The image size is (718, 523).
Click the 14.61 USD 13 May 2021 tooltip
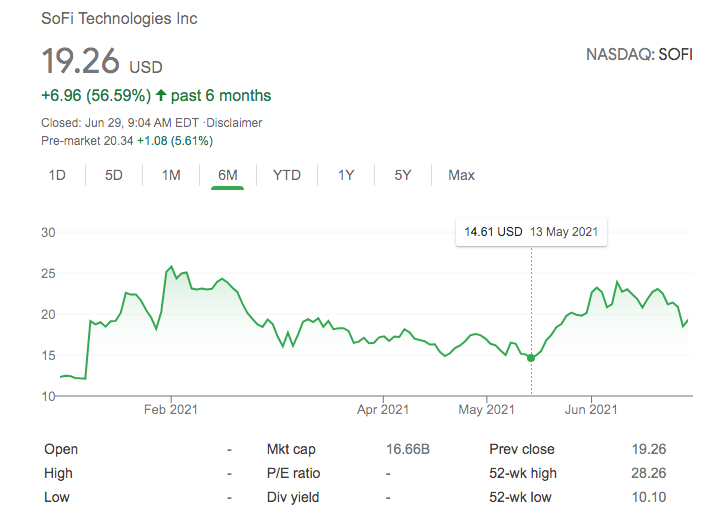[531, 232]
